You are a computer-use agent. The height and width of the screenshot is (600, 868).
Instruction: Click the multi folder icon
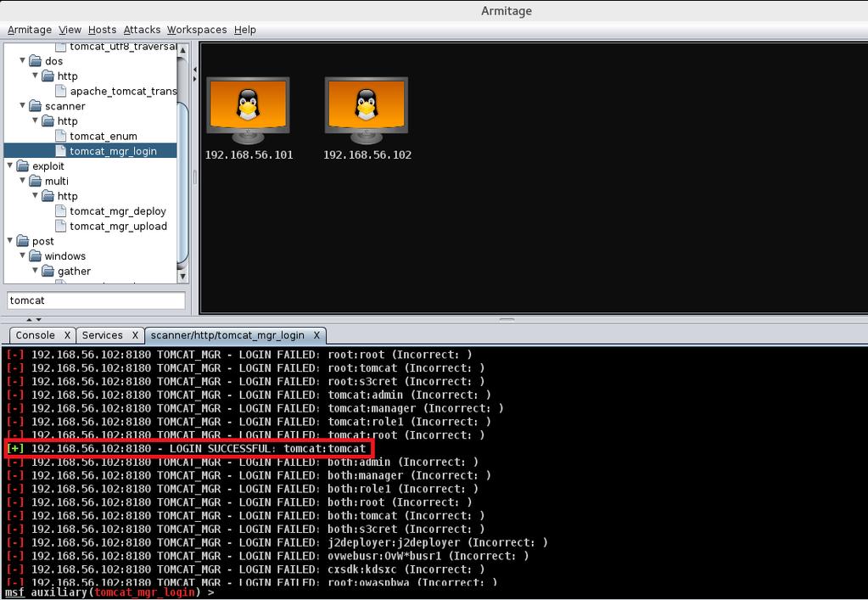pyautogui.click(x=36, y=181)
